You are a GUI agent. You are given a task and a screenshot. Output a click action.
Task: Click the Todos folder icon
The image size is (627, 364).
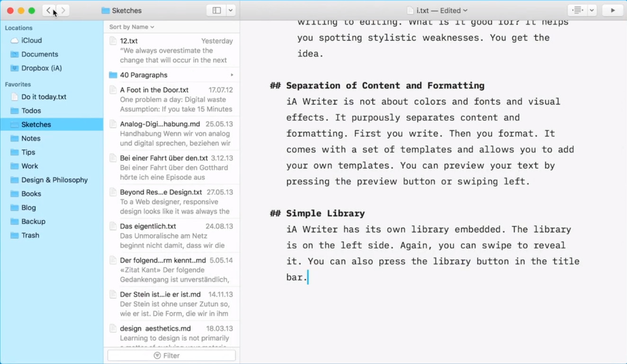15,111
